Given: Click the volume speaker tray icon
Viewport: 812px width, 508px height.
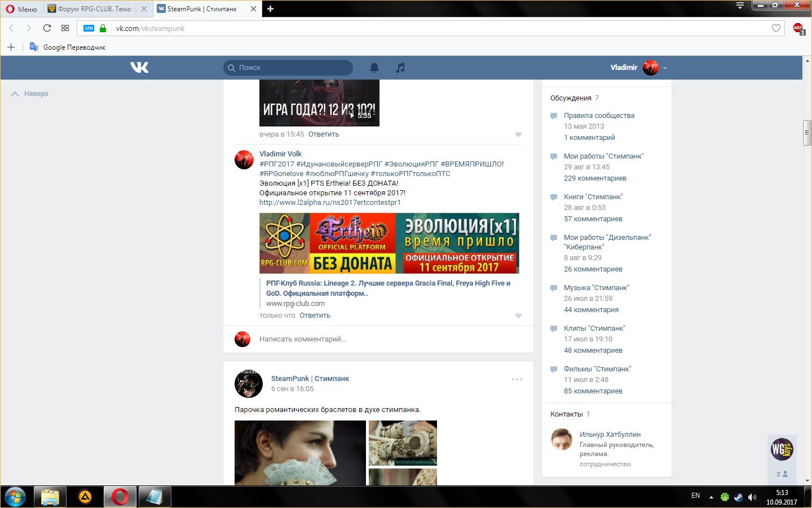Looking at the screenshot, I should point(752,497).
